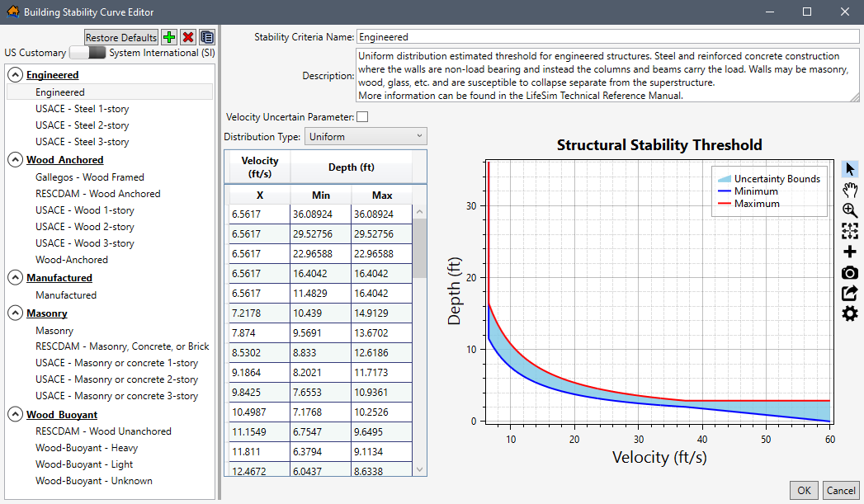
Task: Open the chart export icon
Action: [x=850, y=293]
